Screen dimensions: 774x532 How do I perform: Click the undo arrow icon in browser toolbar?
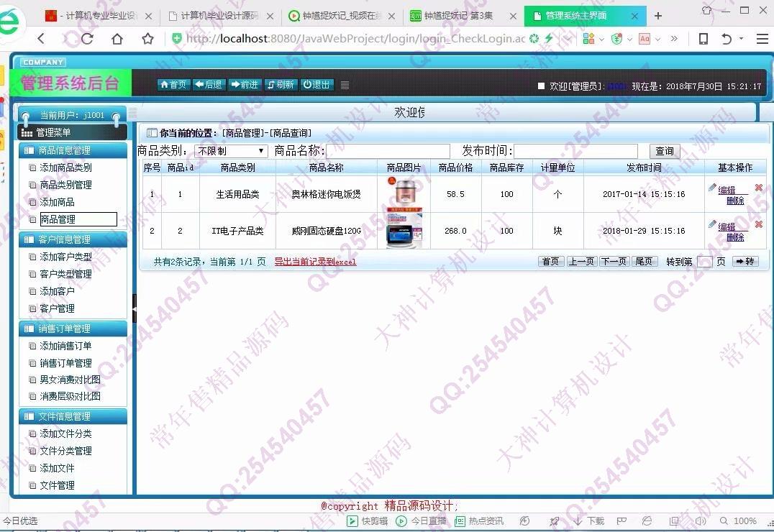[x=726, y=39]
